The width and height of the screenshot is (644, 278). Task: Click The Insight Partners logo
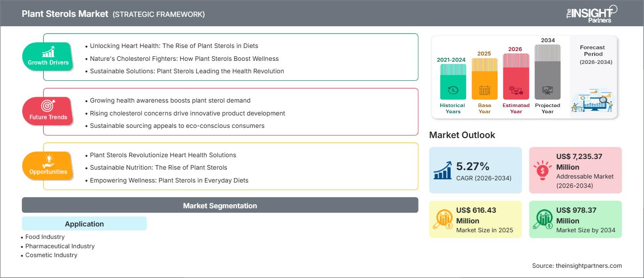591,13
